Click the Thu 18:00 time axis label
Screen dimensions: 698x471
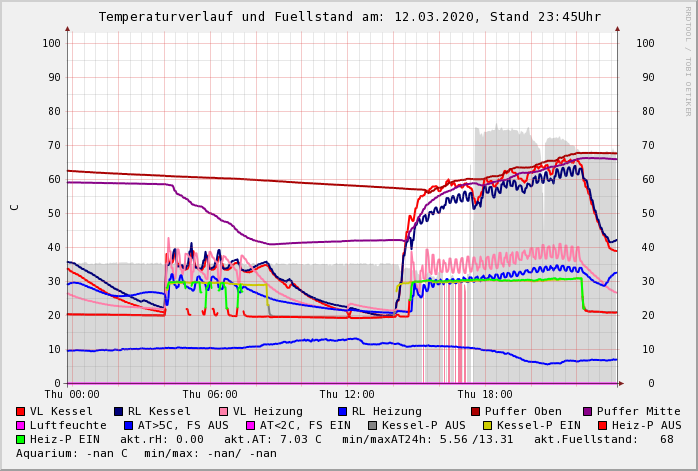pos(484,394)
